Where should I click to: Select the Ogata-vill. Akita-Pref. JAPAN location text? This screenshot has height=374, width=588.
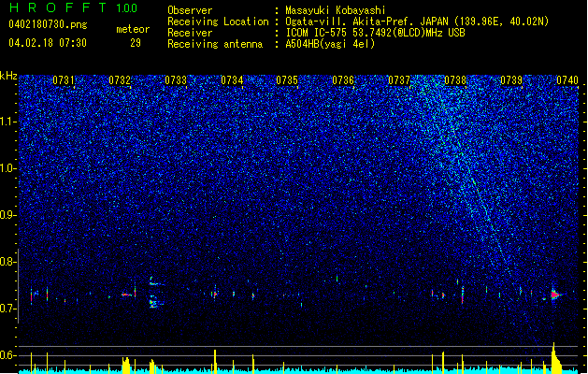(417, 22)
